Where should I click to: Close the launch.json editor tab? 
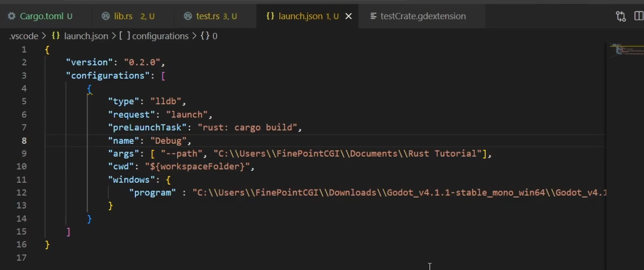tap(348, 17)
